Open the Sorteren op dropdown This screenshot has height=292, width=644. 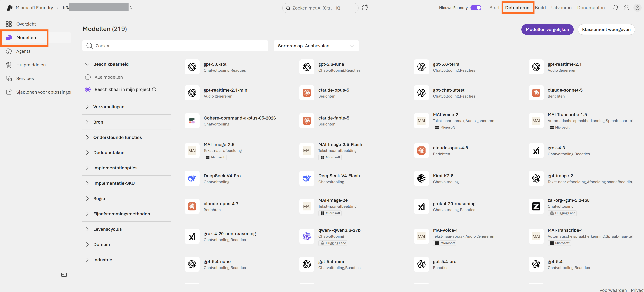[316, 46]
